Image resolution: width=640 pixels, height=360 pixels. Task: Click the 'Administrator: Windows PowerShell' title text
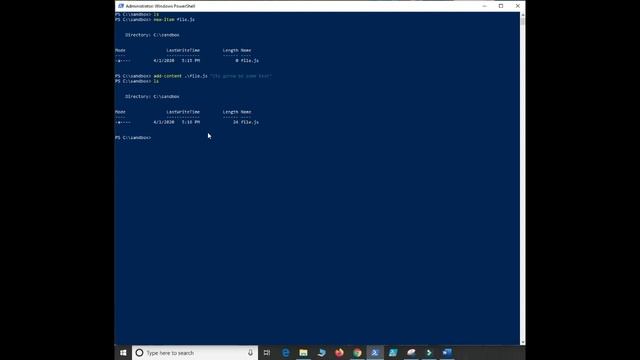pyautogui.click(x=160, y=6)
